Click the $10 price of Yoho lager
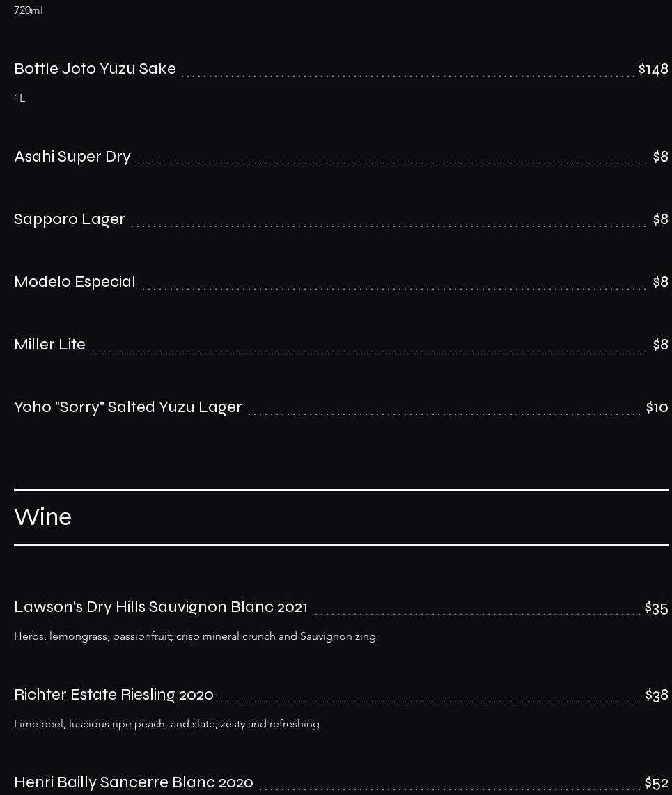 click(657, 407)
